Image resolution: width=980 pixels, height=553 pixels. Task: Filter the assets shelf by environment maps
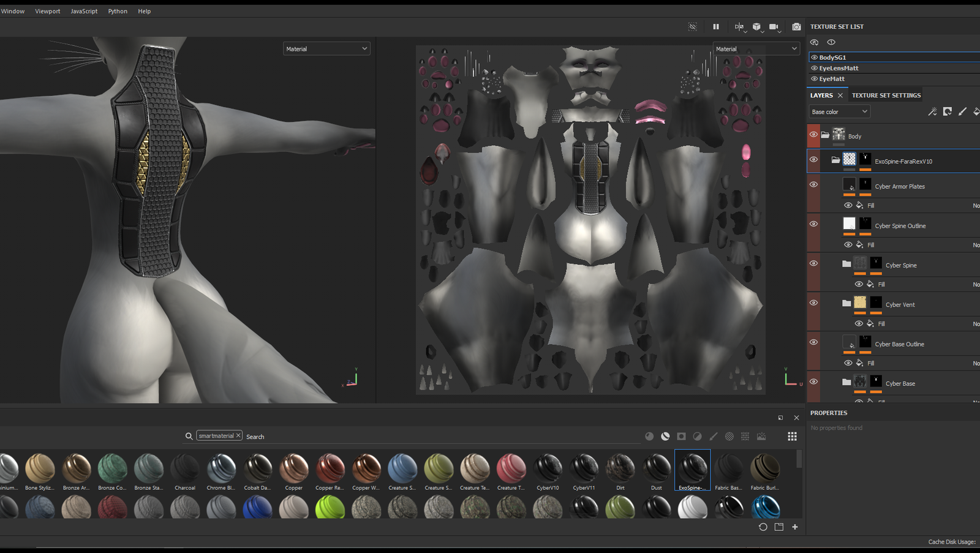point(761,437)
